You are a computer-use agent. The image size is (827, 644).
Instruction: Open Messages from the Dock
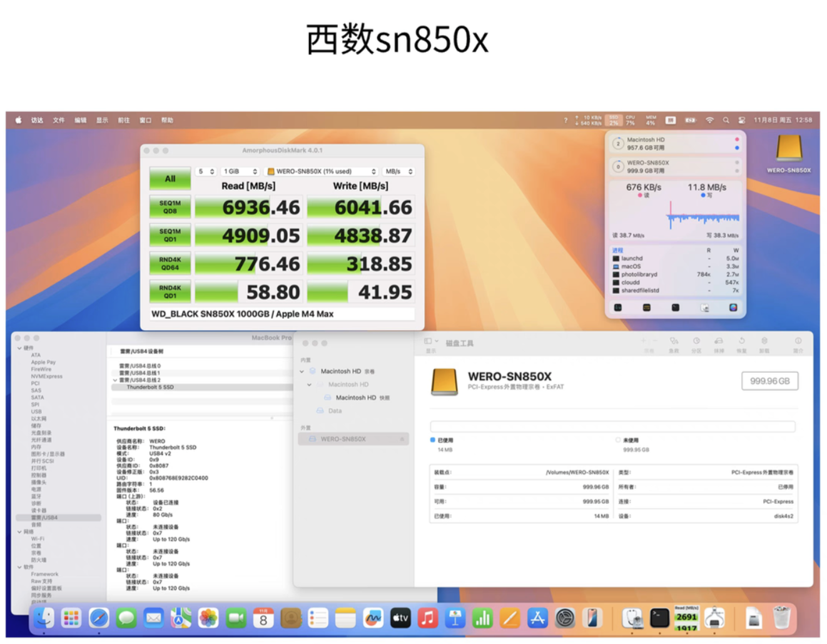[x=126, y=618]
